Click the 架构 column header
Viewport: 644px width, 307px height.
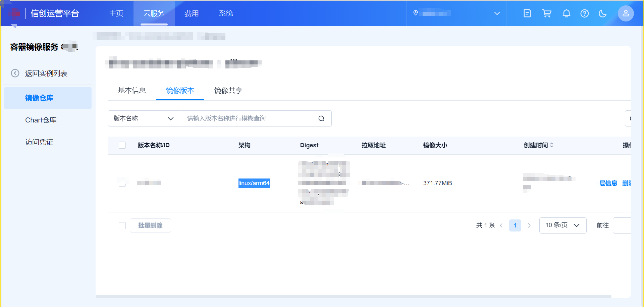245,145
